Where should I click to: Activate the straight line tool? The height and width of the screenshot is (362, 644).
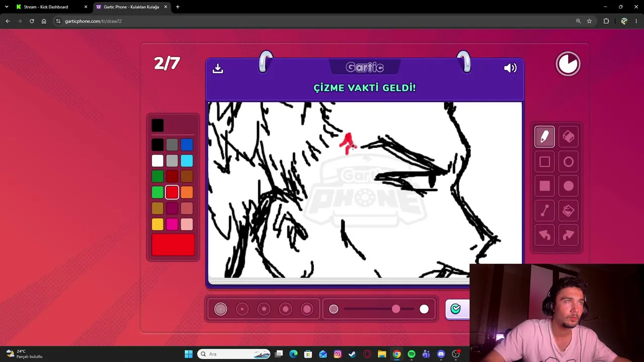[544, 211]
